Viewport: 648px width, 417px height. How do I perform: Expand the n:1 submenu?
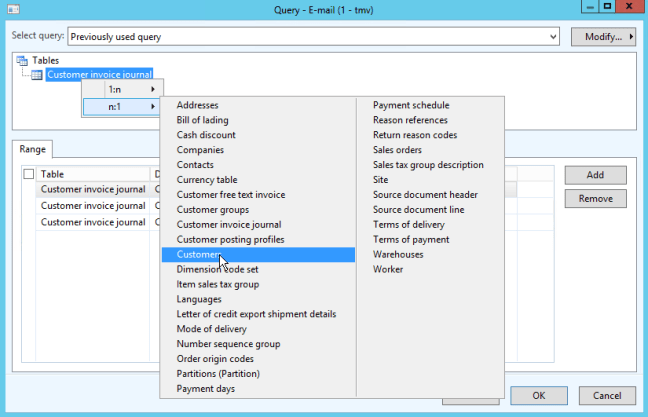click(122, 107)
